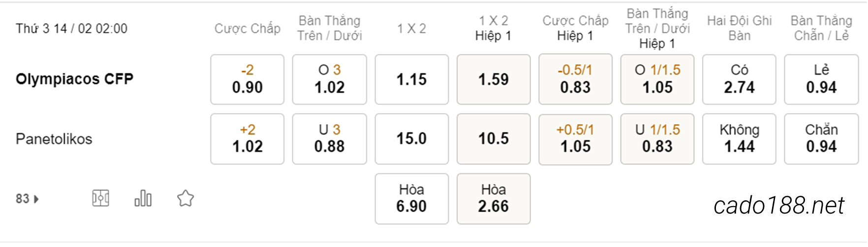Choose Chẵn even goals odds 0.94
This screenshot has width=868, height=247.
click(821, 139)
